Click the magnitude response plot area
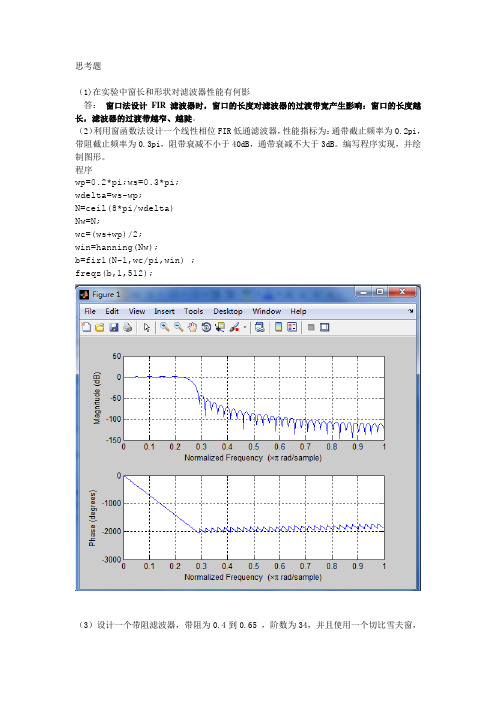Image resolution: width=496 pixels, height=702 pixels. [254, 398]
